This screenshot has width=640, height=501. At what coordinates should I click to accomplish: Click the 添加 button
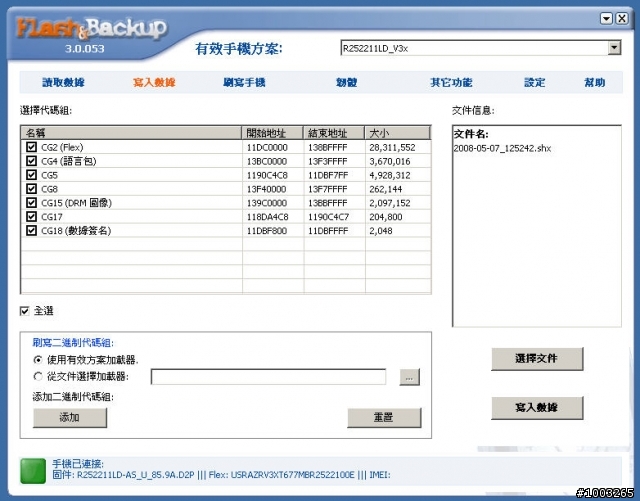tap(70, 417)
